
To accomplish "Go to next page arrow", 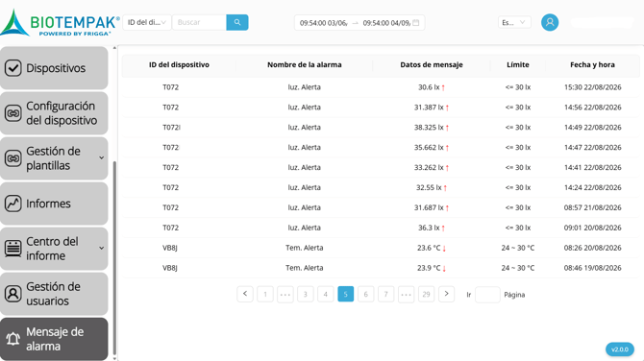I will point(446,294).
